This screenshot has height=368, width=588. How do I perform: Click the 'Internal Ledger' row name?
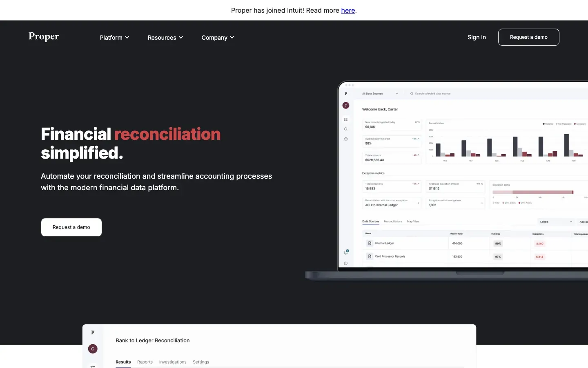click(x=384, y=243)
